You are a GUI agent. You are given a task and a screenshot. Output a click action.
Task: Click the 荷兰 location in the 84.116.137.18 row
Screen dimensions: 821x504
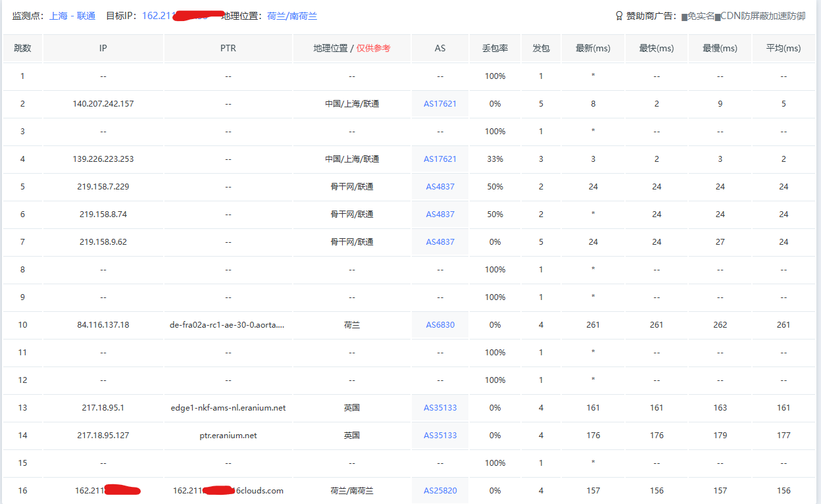click(352, 325)
